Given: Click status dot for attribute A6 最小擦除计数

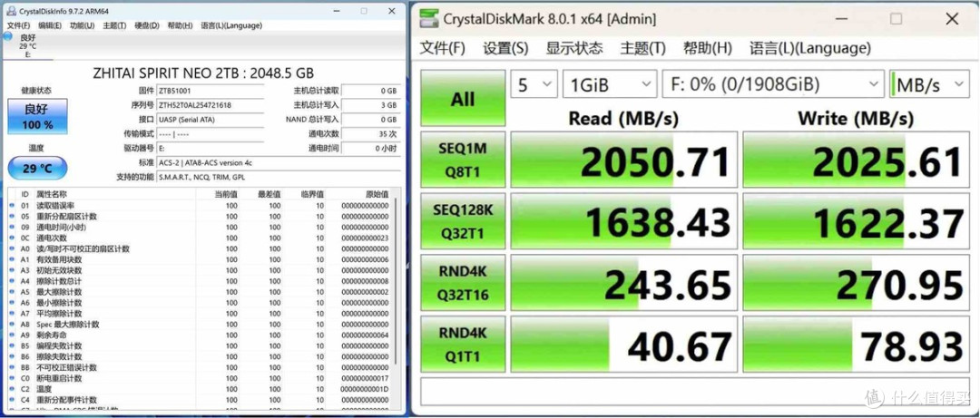Looking at the screenshot, I should tap(12, 303).
